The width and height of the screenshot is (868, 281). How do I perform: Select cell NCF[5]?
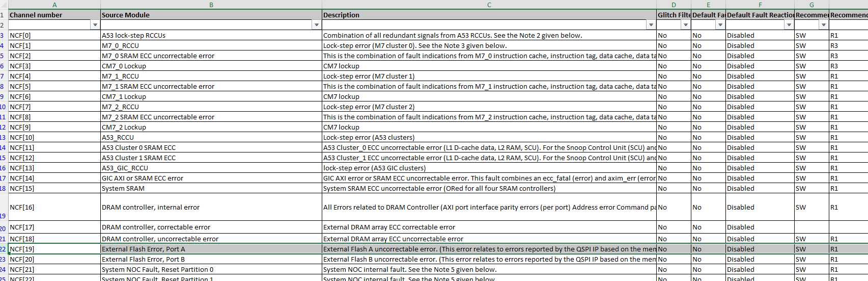pos(54,86)
